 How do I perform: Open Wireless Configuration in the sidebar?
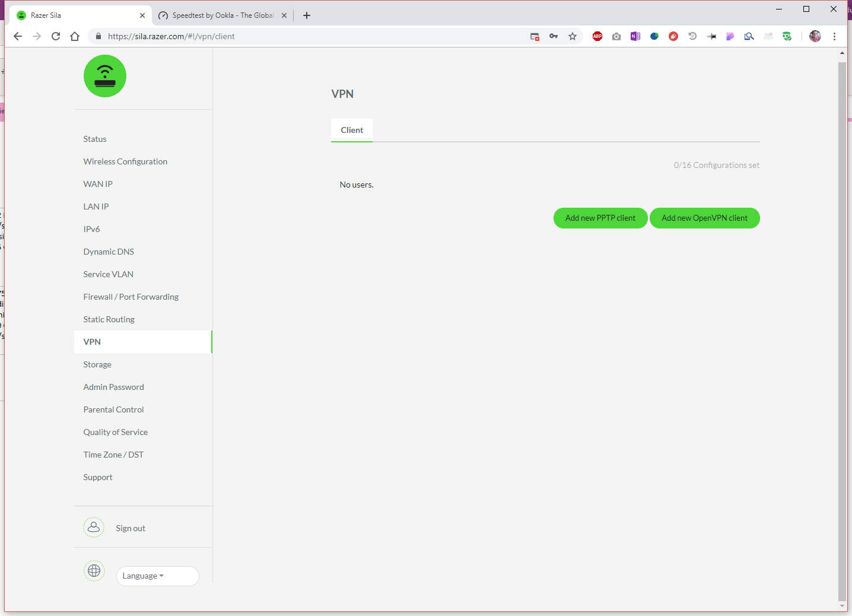pos(125,161)
